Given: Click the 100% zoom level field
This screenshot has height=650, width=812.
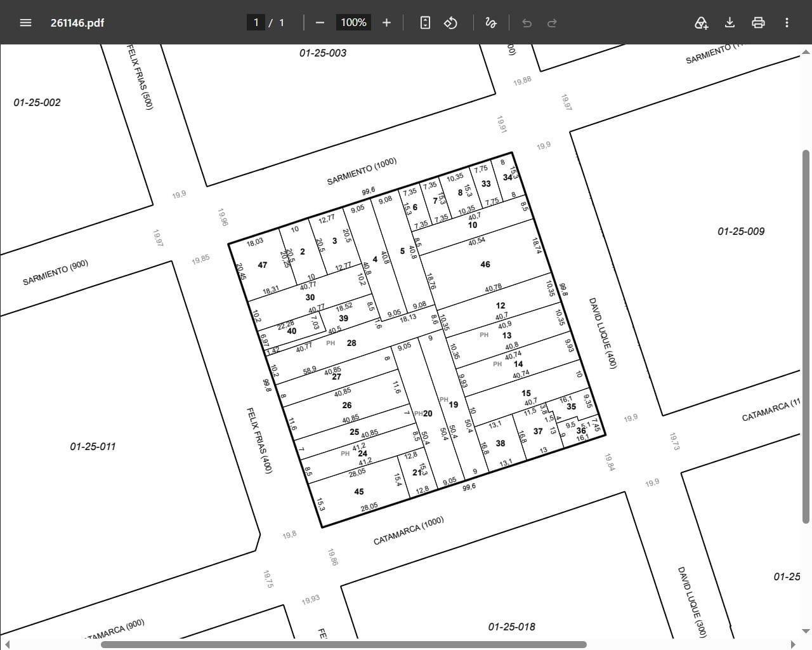Looking at the screenshot, I should 353,23.
